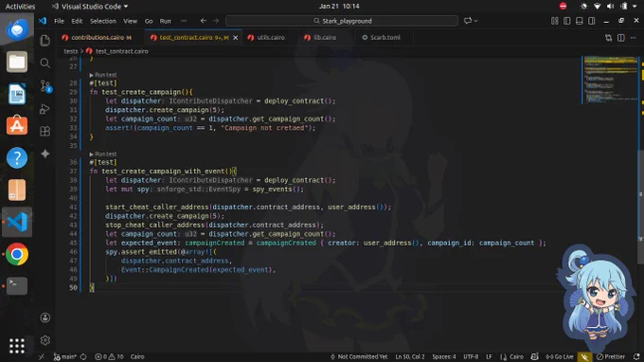This screenshot has height=362, width=644.
Task: Click the VS Code logo in title bar
Action: [43, 21]
